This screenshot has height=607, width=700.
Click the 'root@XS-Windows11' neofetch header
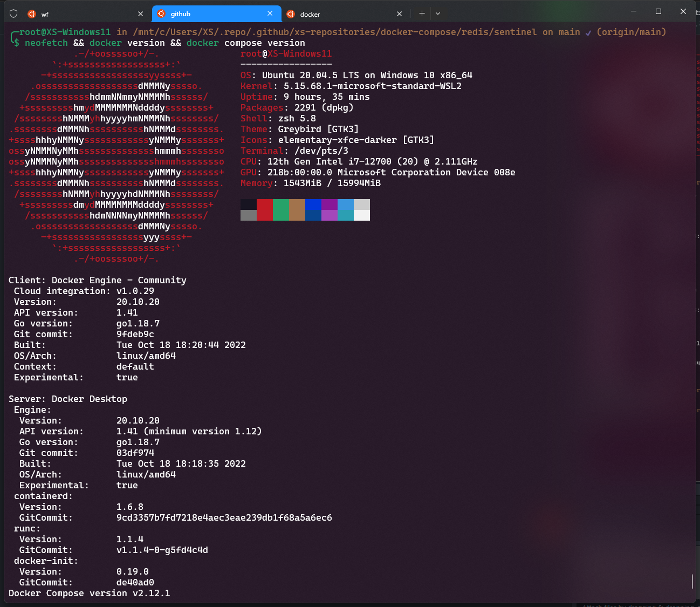[286, 54]
